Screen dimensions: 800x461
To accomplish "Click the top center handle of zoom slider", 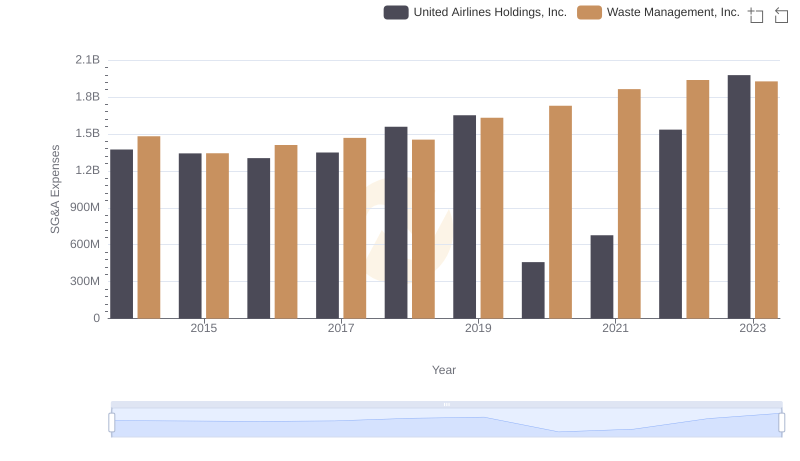I will 446,404.
